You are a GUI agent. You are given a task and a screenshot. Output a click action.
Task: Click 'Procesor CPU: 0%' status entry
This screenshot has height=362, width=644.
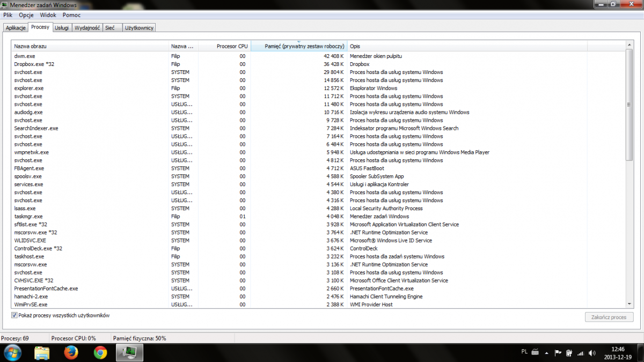(x=74, y=338)
